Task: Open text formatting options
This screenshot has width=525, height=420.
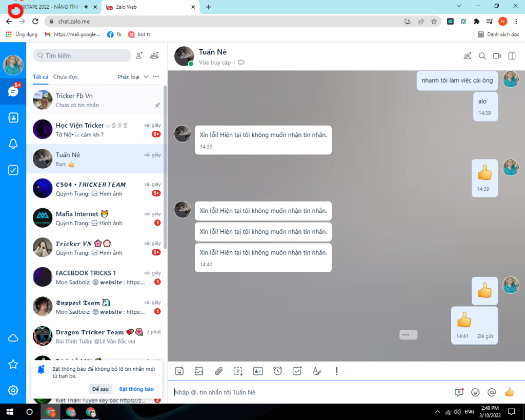Action: tap(317, 371)
